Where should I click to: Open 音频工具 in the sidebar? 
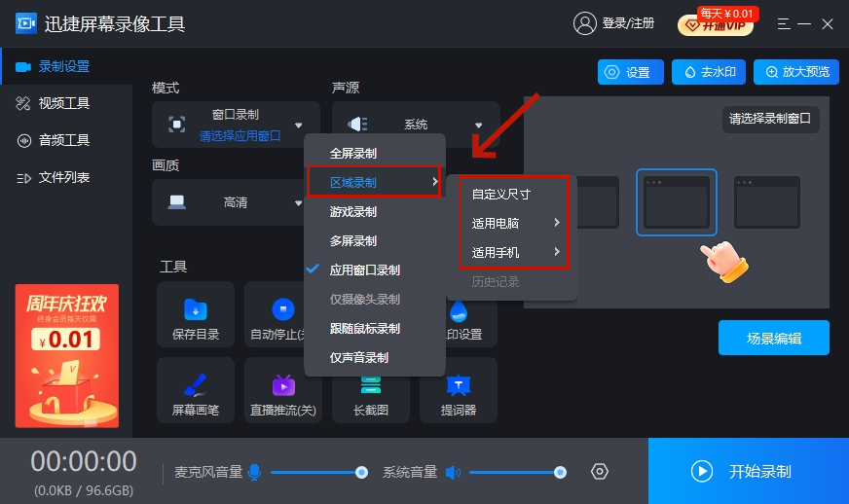click(x=66, y=140)
